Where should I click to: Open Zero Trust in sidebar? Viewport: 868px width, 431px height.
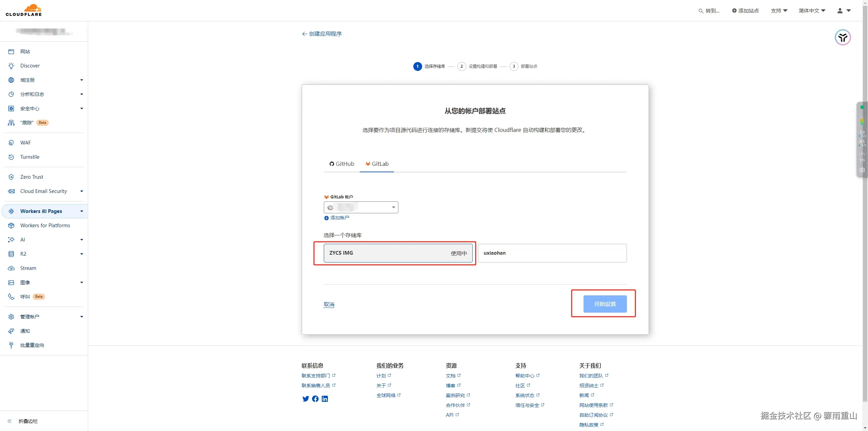32,177
